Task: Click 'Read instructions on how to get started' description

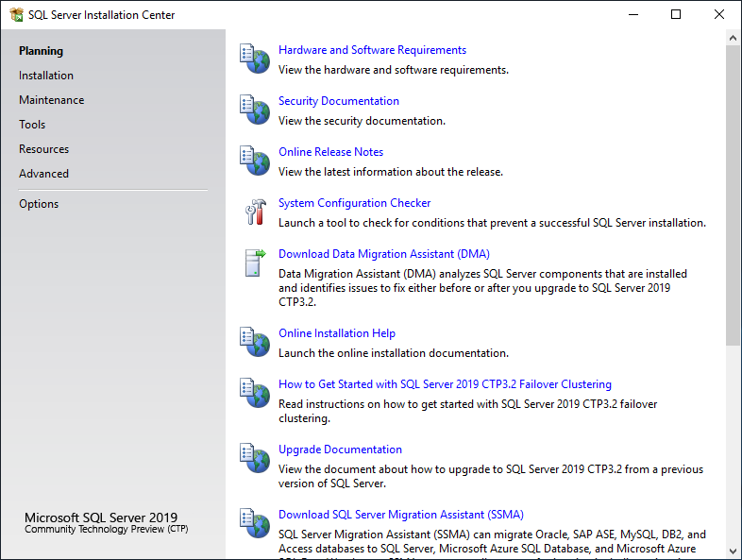Action: [467, 412]
